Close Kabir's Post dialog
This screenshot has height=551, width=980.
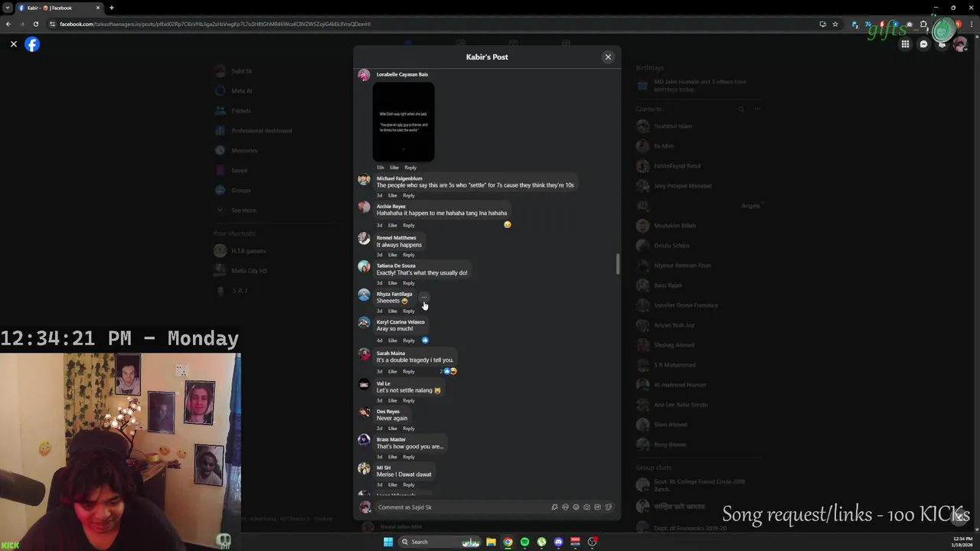[608, 57]
